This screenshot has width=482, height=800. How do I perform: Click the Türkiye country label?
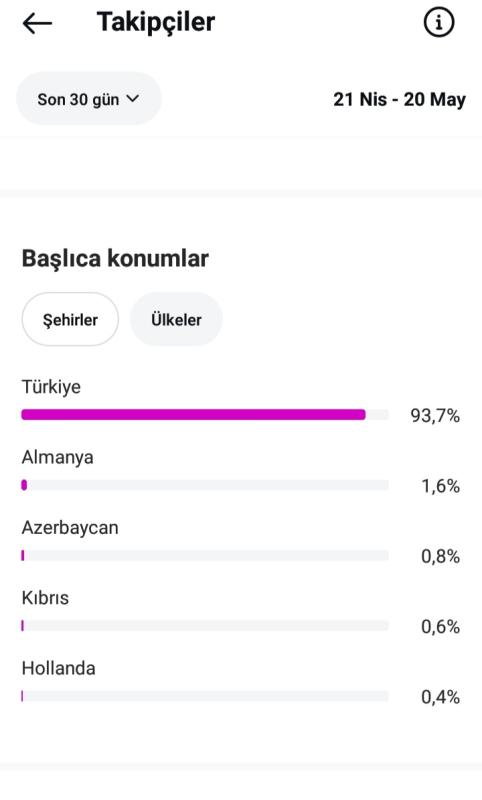coord(51,387)
